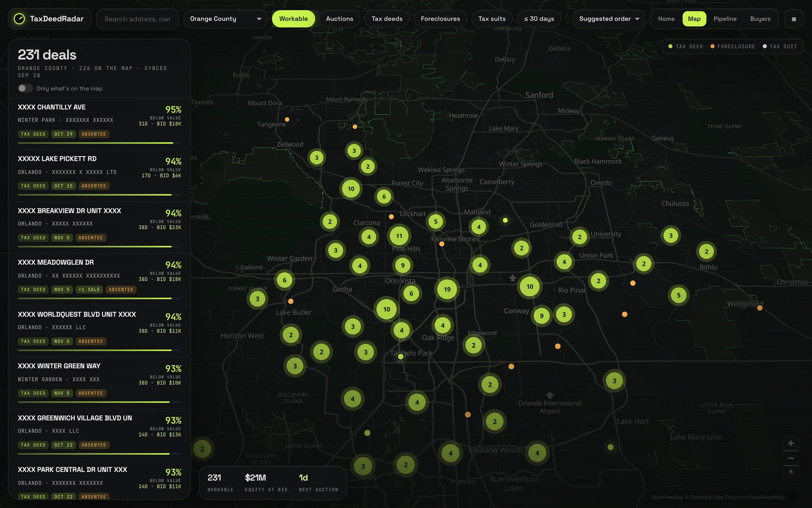Open the XXXXX LAKE PICKETT RD deal

coord(99,176)
